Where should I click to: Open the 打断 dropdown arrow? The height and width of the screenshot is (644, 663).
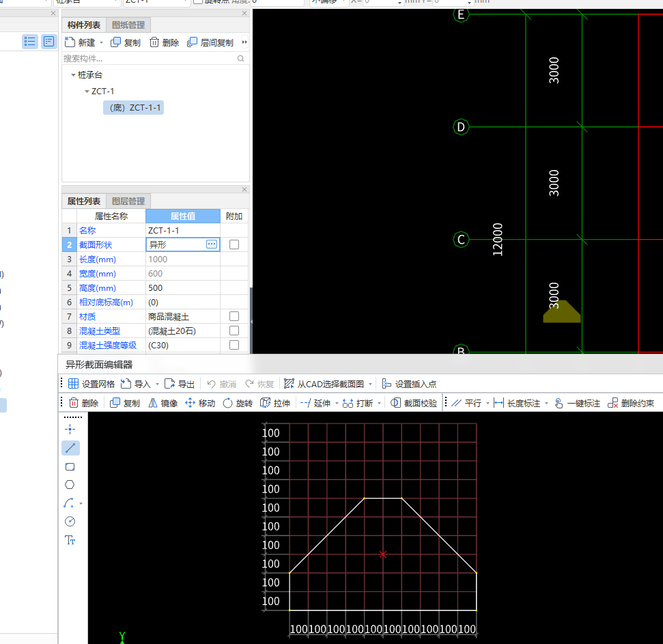[379, 404]
